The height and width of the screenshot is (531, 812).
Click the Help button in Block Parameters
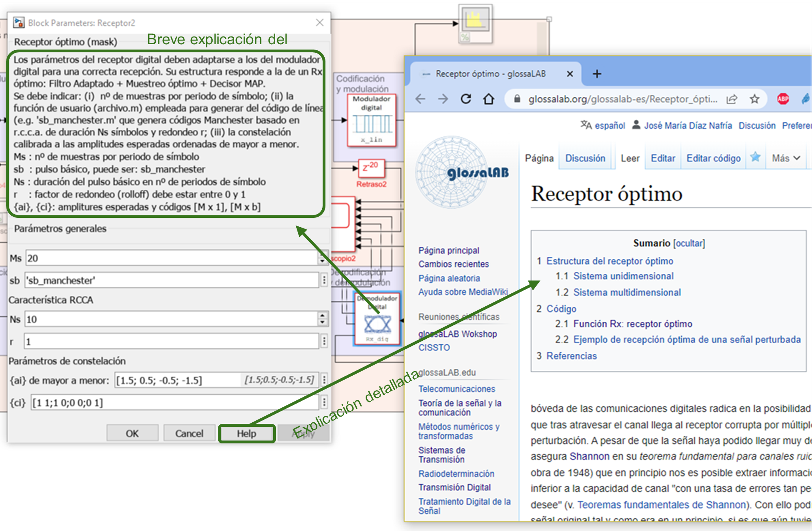click(246, 433)
